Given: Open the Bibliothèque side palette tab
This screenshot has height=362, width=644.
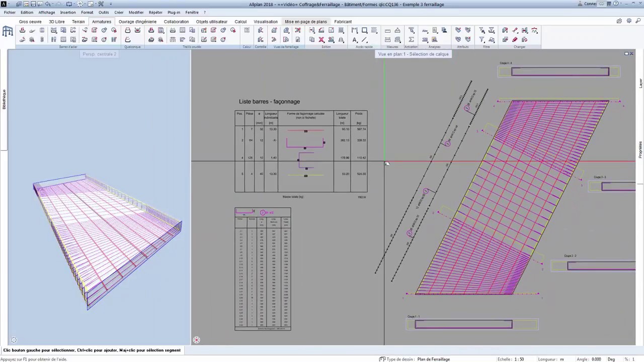Looking at the screenshot, I should point(4,100).
